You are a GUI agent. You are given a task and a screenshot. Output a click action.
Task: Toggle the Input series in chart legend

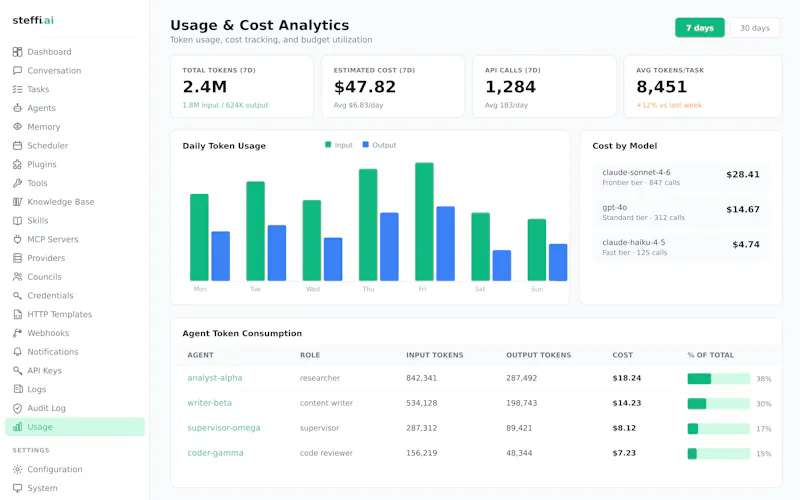click(x=339, y=145)
